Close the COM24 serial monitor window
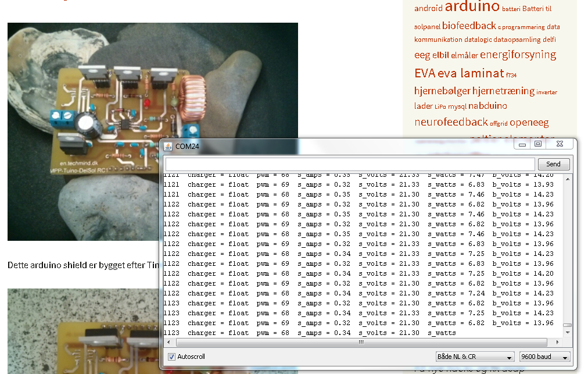Viewport: 588px width, 374px height. [560, 144]
